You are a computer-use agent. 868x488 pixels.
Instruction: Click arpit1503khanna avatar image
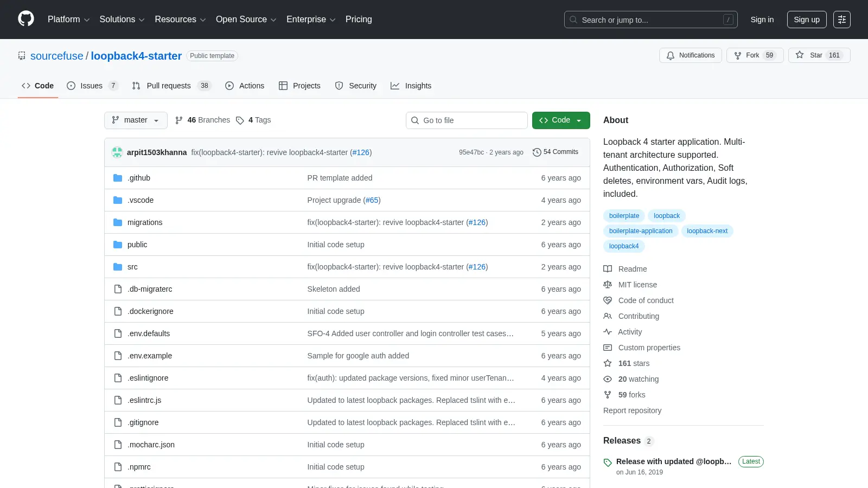coord(117,152)
